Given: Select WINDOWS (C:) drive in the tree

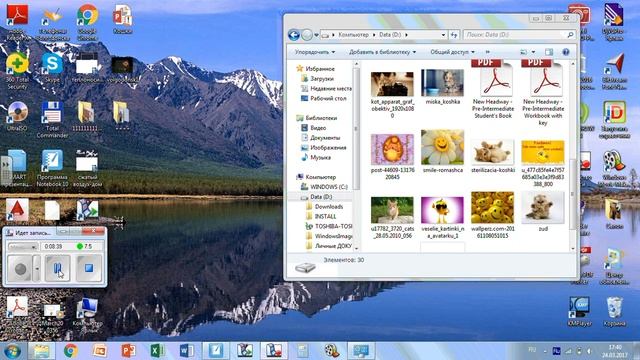Looking at the screenshot, I should point(324,187).
